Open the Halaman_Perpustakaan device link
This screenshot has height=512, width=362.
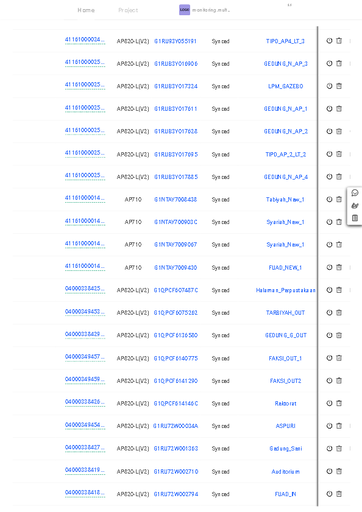(x=285, y=290)
